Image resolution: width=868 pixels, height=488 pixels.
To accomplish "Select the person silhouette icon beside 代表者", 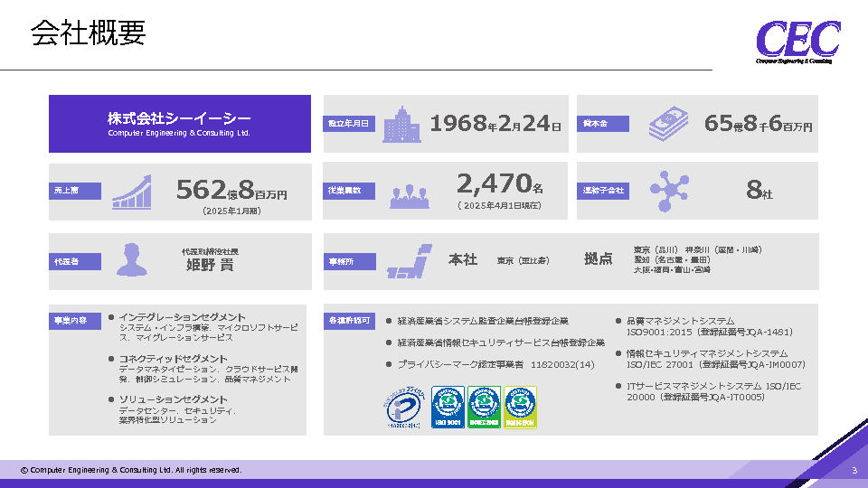I will tap(132, 260).
